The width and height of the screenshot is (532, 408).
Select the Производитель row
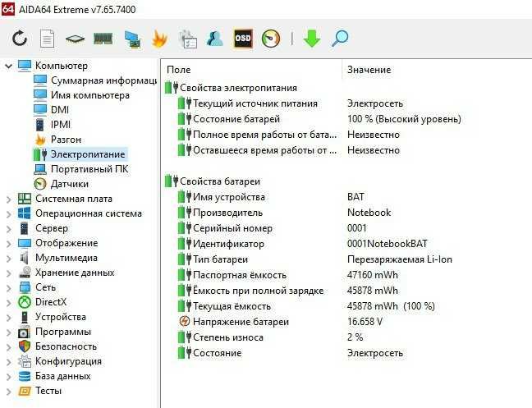[x=284, y=213]
